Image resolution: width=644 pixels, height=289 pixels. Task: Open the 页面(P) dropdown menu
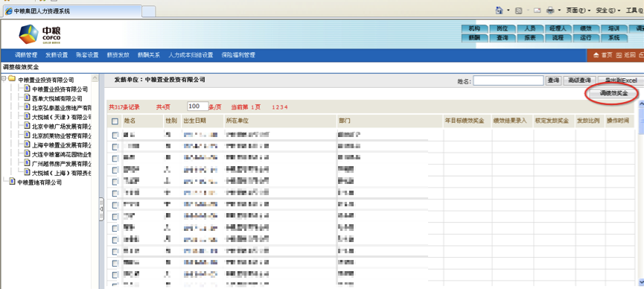pos(578,10)
